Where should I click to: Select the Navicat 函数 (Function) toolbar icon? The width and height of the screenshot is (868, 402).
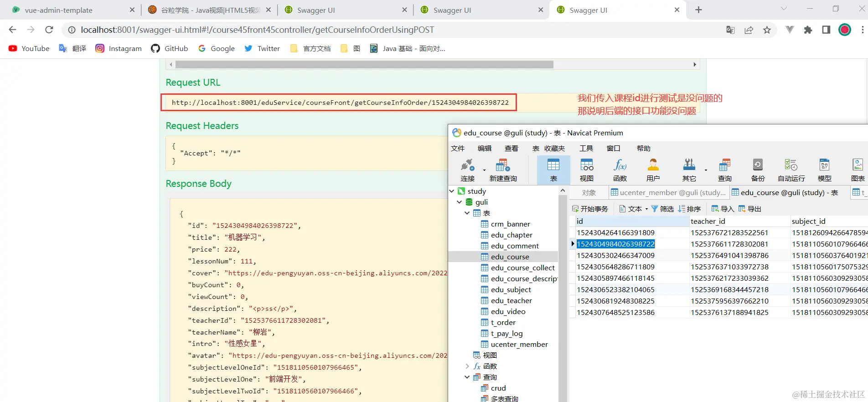620,170
